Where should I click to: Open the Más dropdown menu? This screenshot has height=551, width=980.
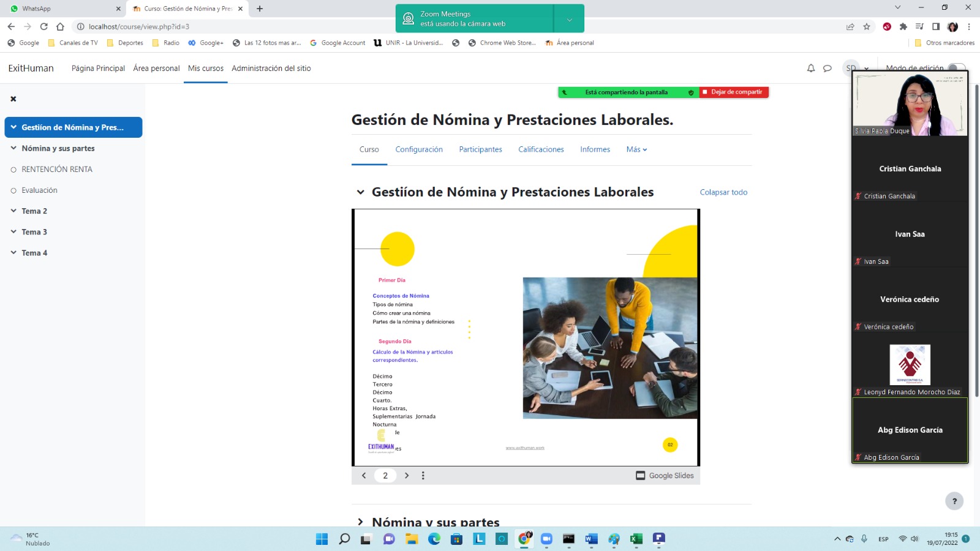(636, 149)
